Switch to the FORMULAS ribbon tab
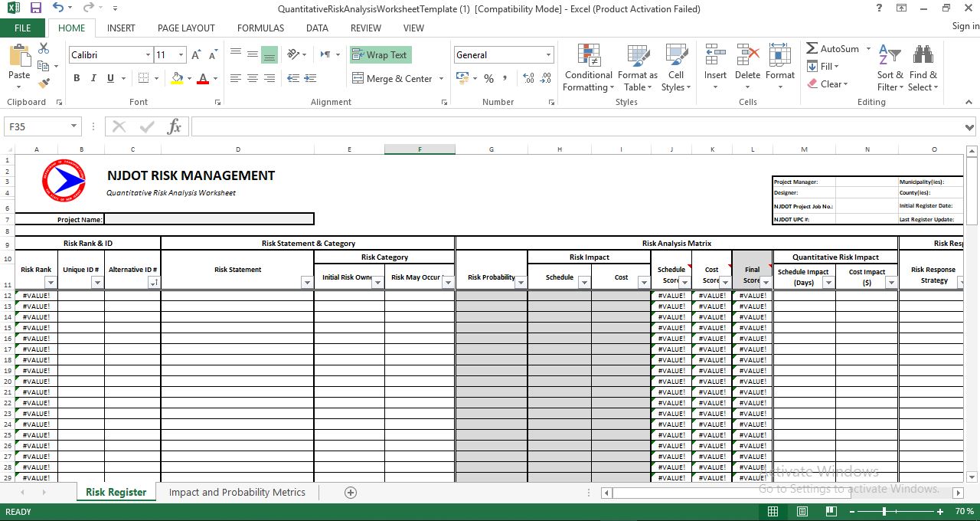 (x=260, y=28)
